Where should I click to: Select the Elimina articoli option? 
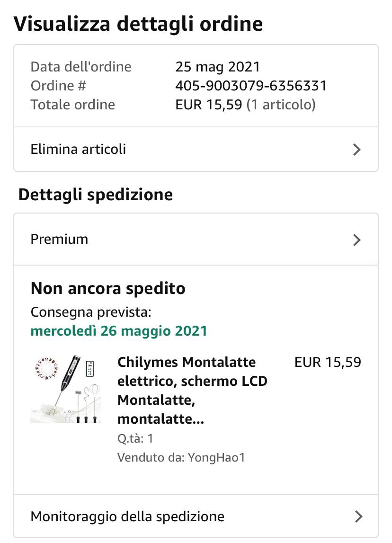tap(79, 150)
